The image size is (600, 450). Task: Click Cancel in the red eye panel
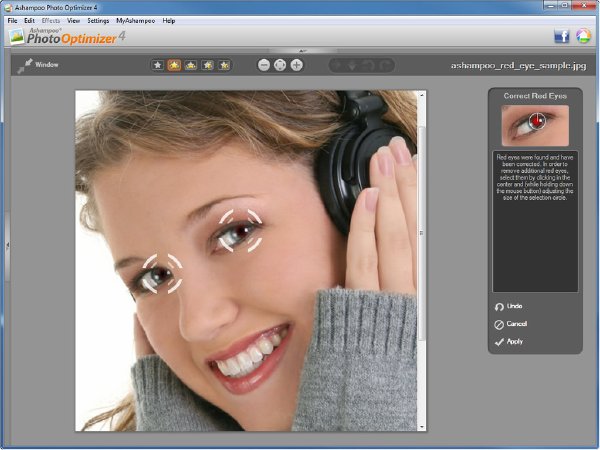pyautogui.click(x=511, y=324)
